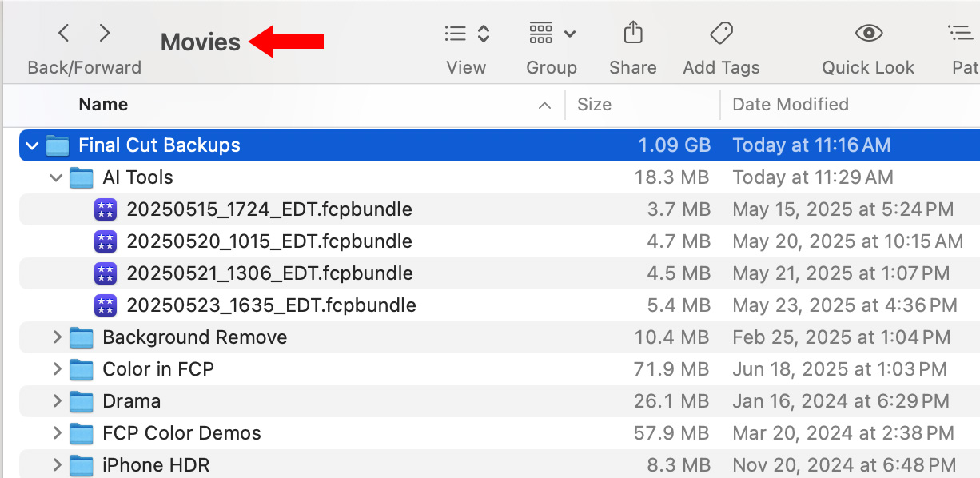Click the Back arrow in toolbar

coord(64,33)
